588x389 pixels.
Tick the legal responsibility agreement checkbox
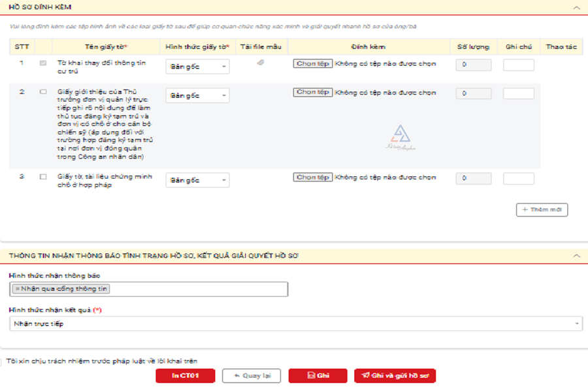pyautogui.click(x=3, y=362)
